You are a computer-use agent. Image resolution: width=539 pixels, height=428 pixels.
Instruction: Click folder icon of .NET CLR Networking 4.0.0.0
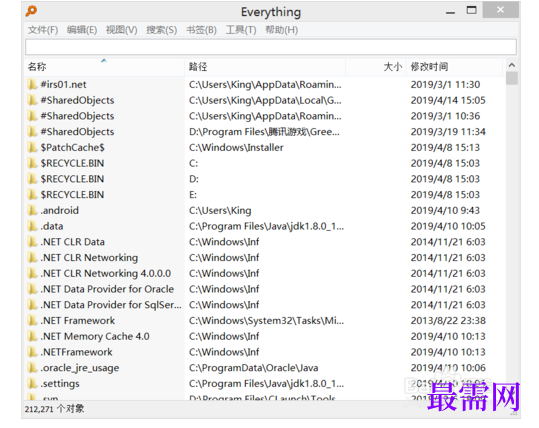coord(32,273)
